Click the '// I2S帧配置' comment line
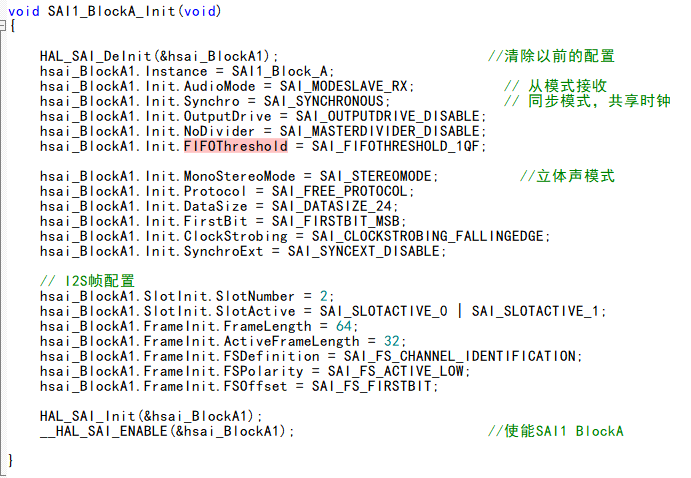 87,281
